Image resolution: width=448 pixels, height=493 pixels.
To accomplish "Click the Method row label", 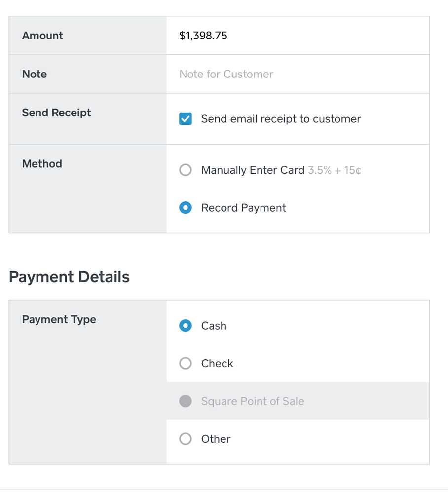I will click(x=42, y=163).
